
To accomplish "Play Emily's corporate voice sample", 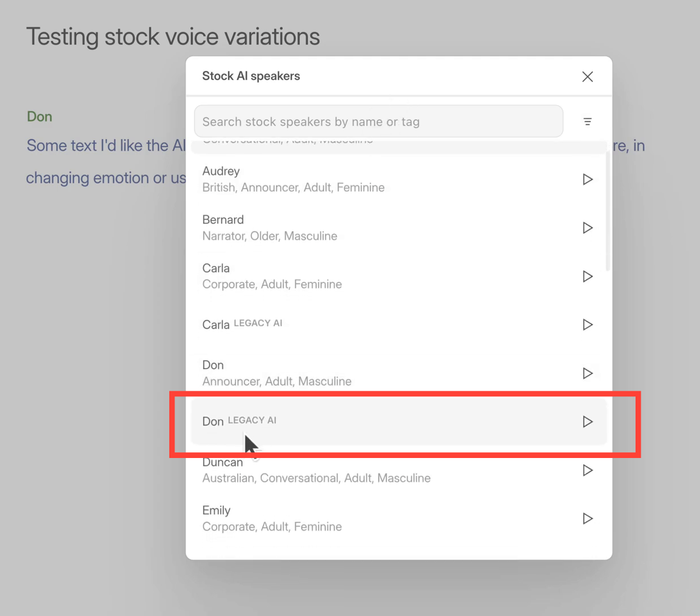I will coord(588,518).
